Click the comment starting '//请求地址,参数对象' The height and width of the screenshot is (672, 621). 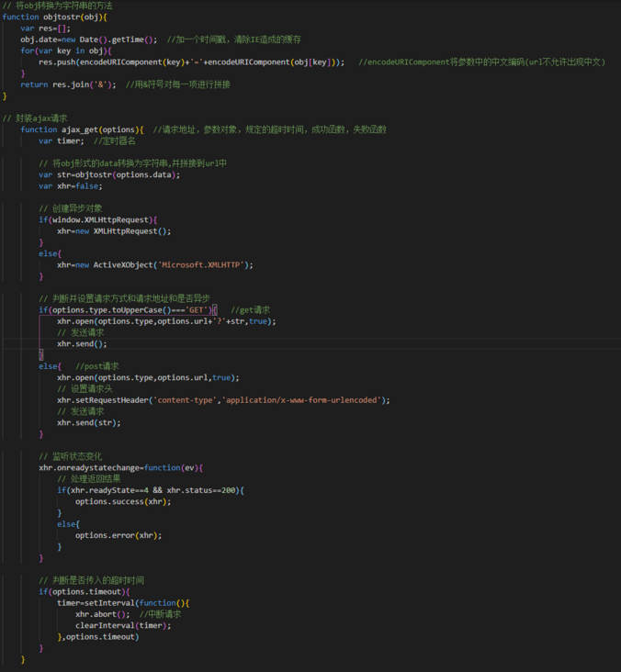coord(270,129)
